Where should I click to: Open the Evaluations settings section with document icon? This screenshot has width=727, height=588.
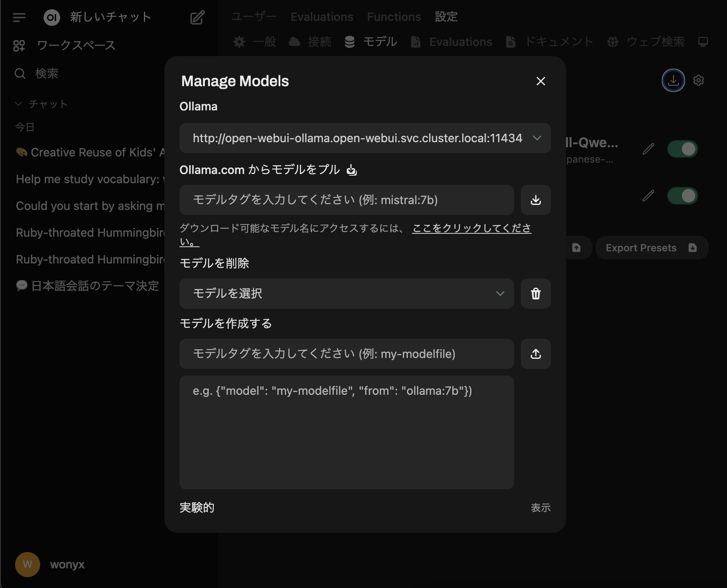[x=451, y=42]
